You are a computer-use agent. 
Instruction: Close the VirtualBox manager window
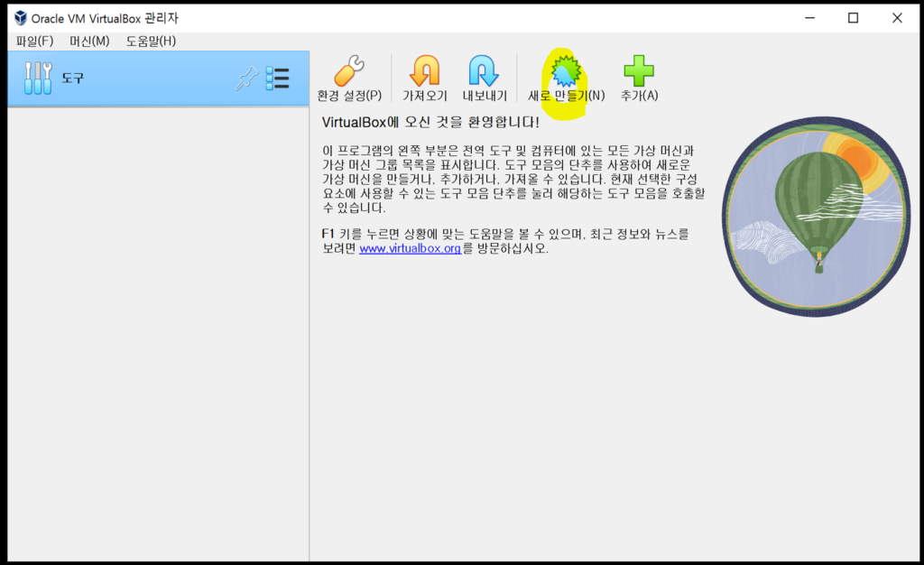point(897,18)
